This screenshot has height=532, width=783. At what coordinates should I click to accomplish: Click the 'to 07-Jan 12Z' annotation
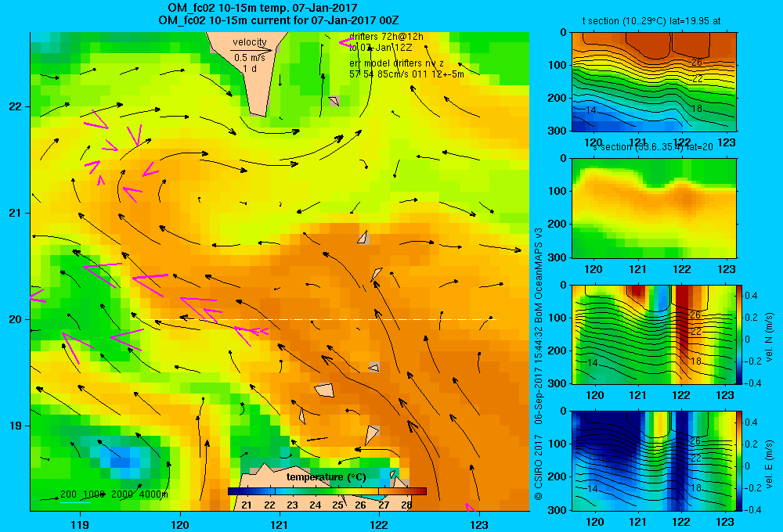click(x=380, y=48)
